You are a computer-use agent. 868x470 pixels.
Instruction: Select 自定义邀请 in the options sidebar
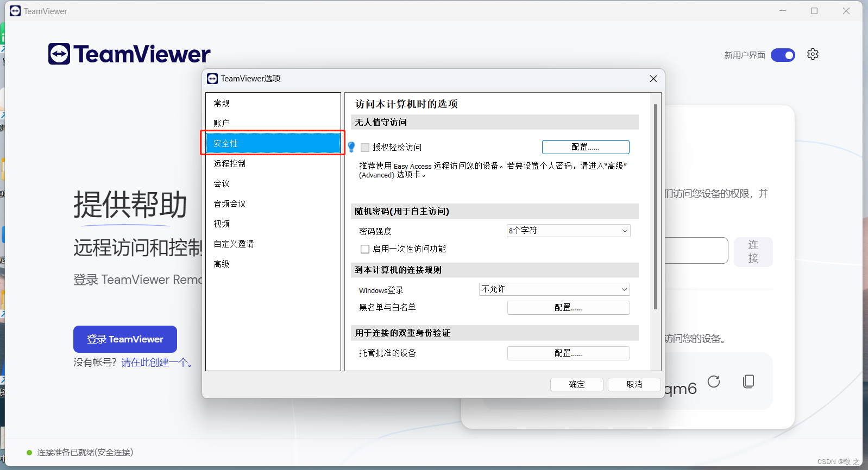(273, 244)
